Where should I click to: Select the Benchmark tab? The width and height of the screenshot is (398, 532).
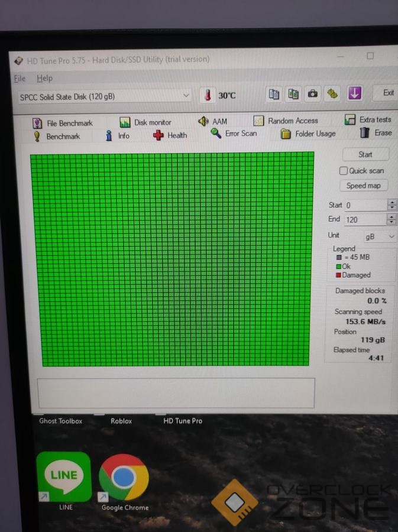56,137
